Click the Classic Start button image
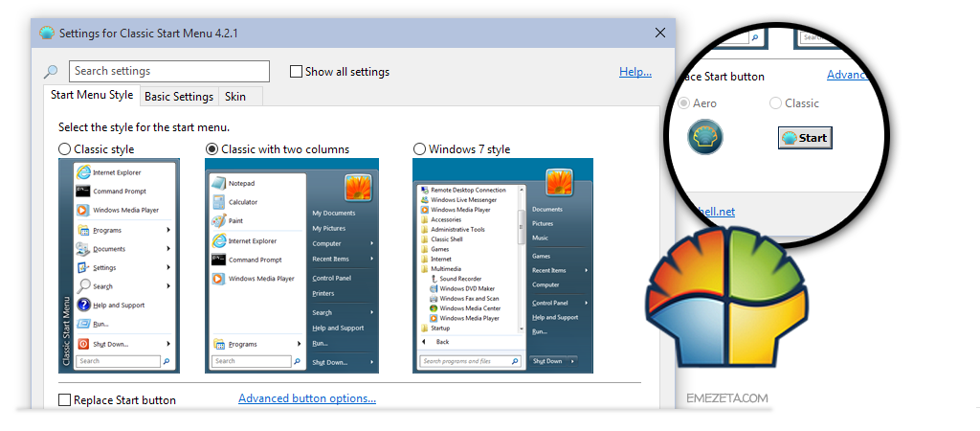 point(805,138)
